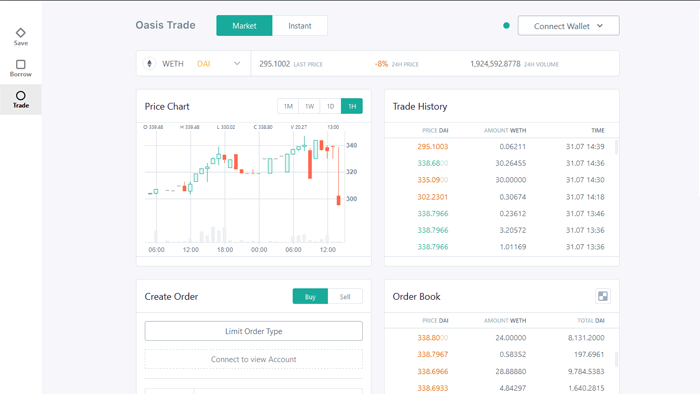The height and width of the screenshot is (394, 700).
Task: Toggle the Order Book depth view icon
Action: 603,296
